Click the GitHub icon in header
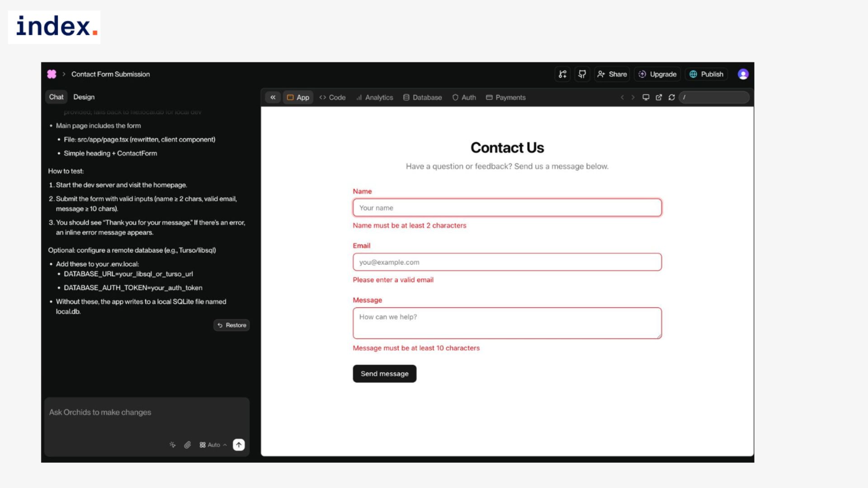The width and height of the screenshot is (868, 488). [x=582, y=74]
